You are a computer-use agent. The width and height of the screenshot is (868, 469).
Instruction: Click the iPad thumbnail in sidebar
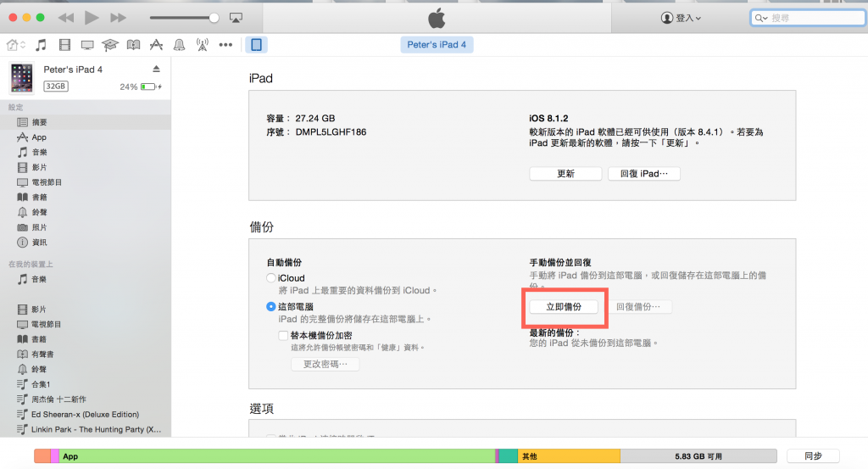pyautogui.click(x=21, y=77)
